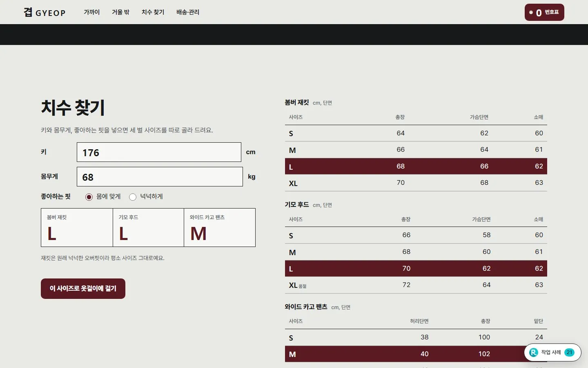Select S row in 와이드 카고 팬츠 table
The height and width of the screenshot is (368, 588).
pos(416,337)
